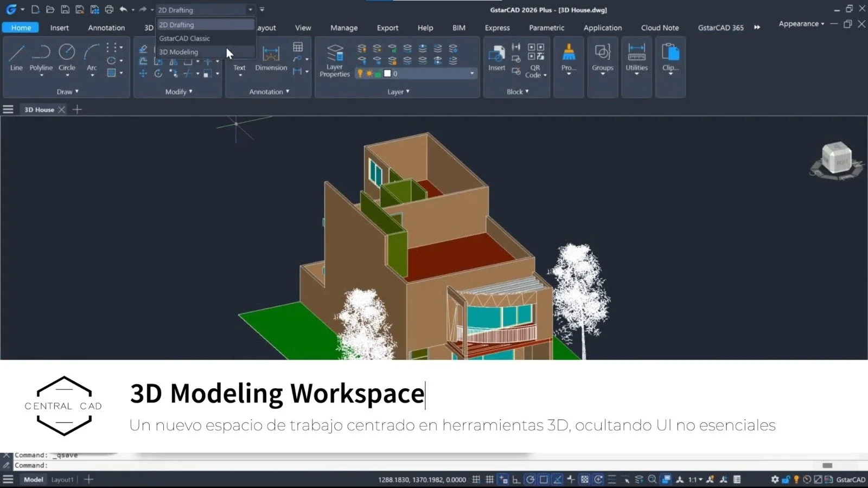This screenshot has height=488, width=868.
Task: Show more ribbon tabs arrows
Action: 757,28
